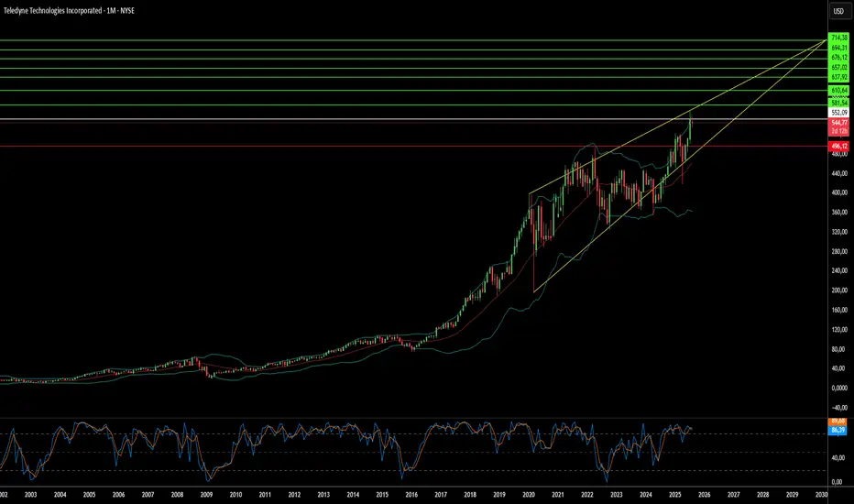Click the 0,00 level on oscillator scale
Screen dimensions: 854x504
[835, 481]
